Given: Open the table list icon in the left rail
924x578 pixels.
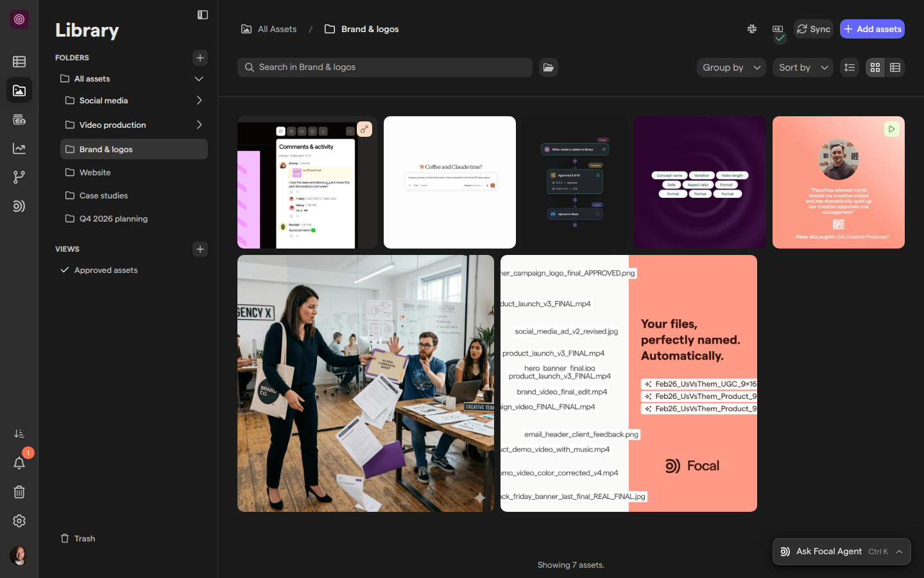Looking at the screenshot, I should [x=19, y=62].
